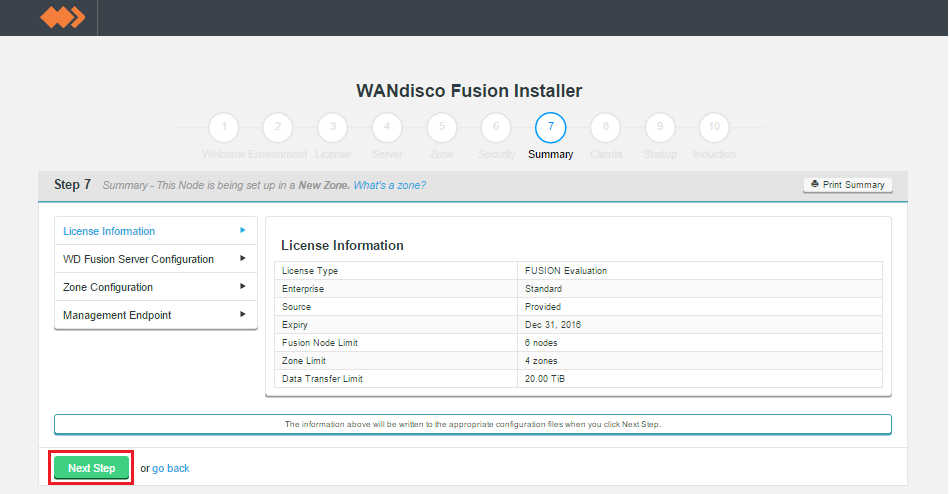Click the Source label cell

coord(396,307)
